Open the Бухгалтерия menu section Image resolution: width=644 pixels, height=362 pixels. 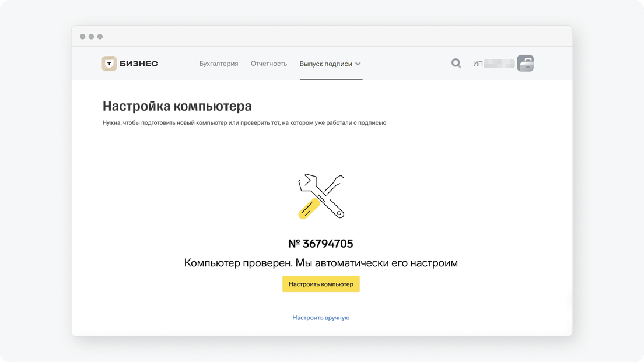(219, 64)
